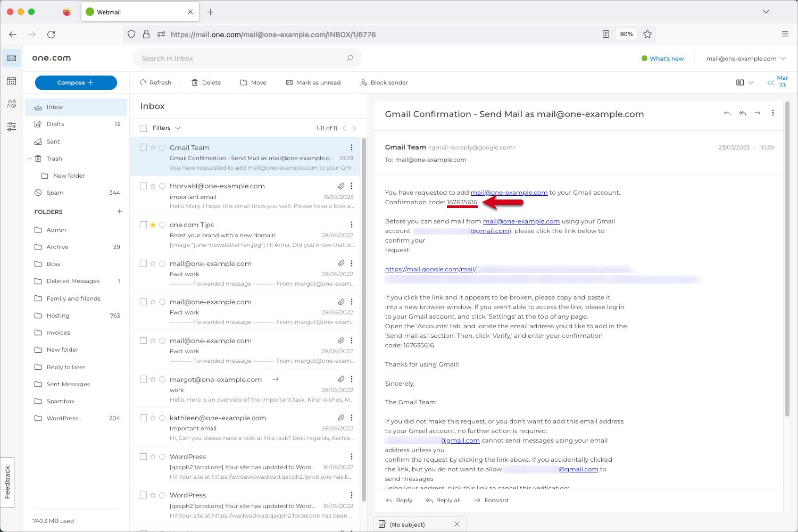Click the Reply button below email
This screenshot has height=532, width=798.
tap(399, 500)
